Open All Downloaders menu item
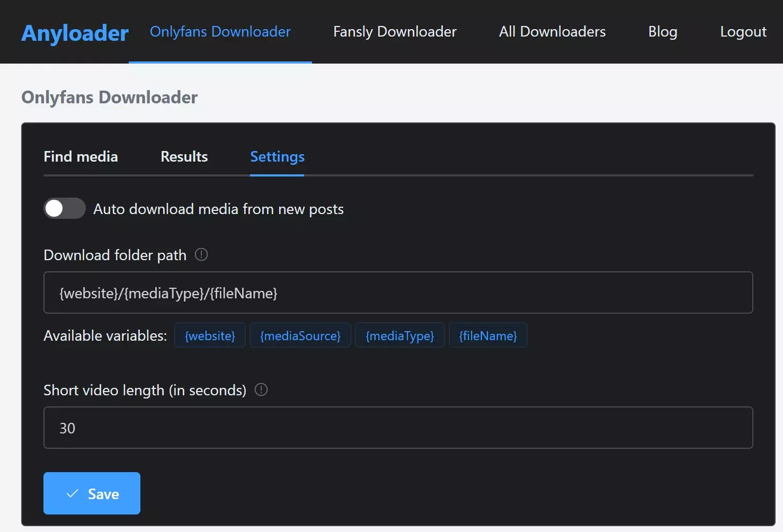The height and width of the screenshot is (532, 783). pyautogui.click(x=552, y=32)
